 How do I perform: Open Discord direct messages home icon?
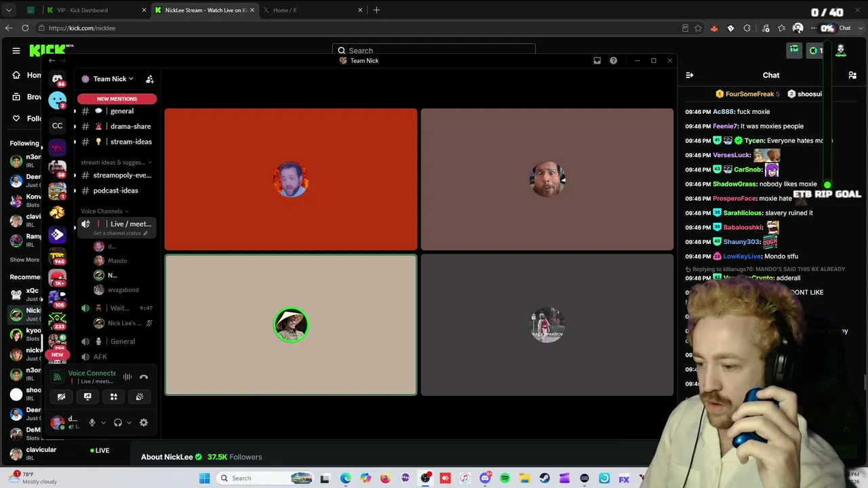pos(58,79)
